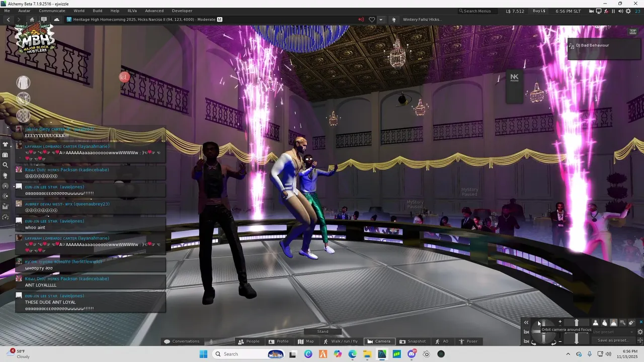This screenshot has height=362, width=644.
Task: Click the camera position move icon
Action: point(640,340)
